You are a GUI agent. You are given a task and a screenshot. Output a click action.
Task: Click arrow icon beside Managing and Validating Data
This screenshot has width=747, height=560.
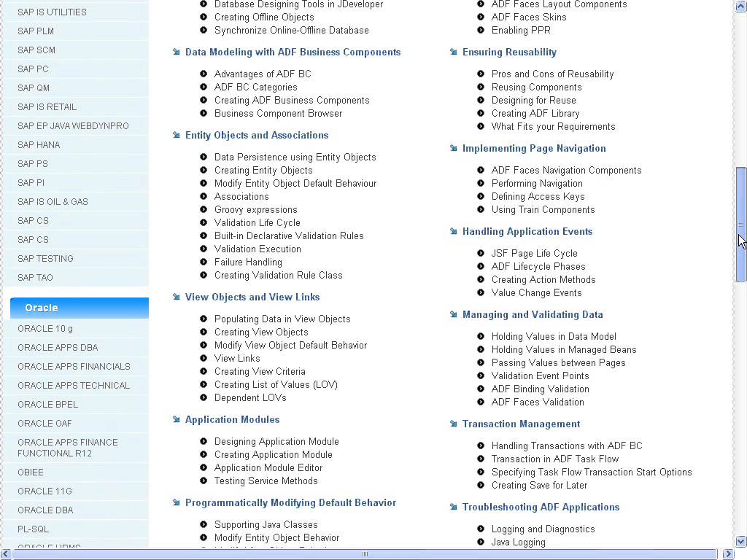pos(454,315)
